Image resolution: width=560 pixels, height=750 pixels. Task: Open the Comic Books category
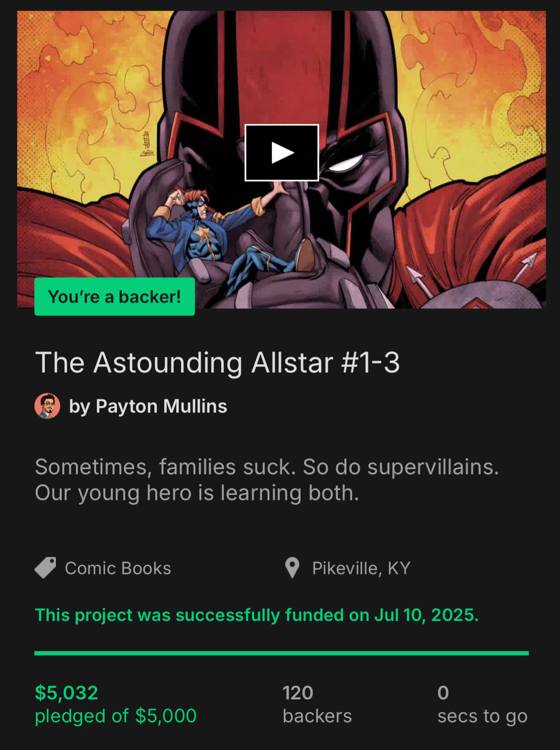coord(118,568)
